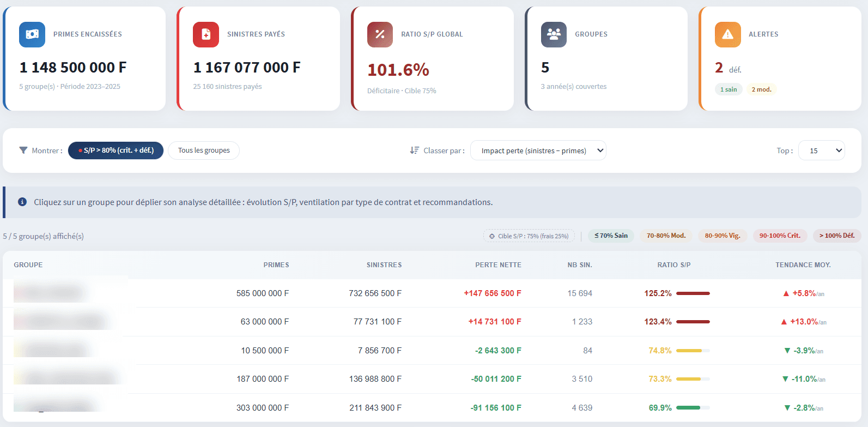Click the 123.4% ratio progress bar
868x427 pixels.
pyautogui.click(x=693, y=322)
